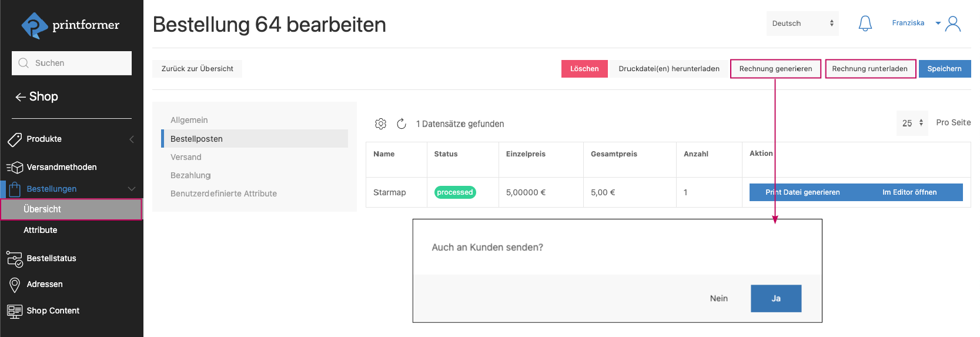This screenshot has height=337, width=980.
Task: Click Rechnung generieren button
Action: (x=775, y=69)
